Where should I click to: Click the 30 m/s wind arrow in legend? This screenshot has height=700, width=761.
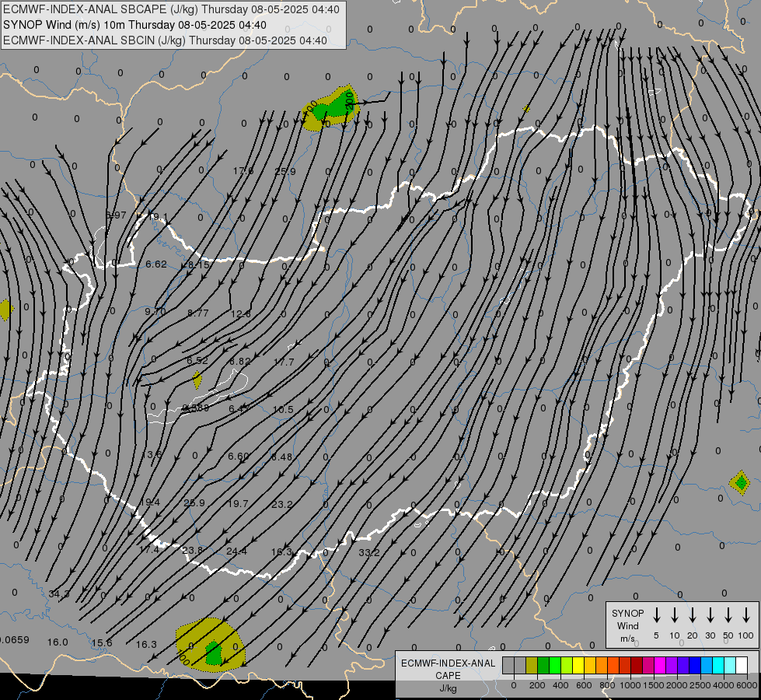point(710,615)
